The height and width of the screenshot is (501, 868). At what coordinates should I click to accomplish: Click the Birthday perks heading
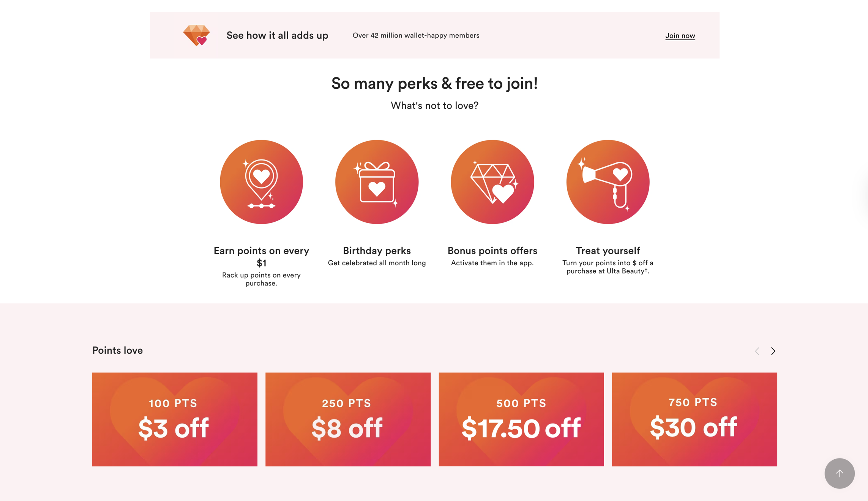click(377, 250)
